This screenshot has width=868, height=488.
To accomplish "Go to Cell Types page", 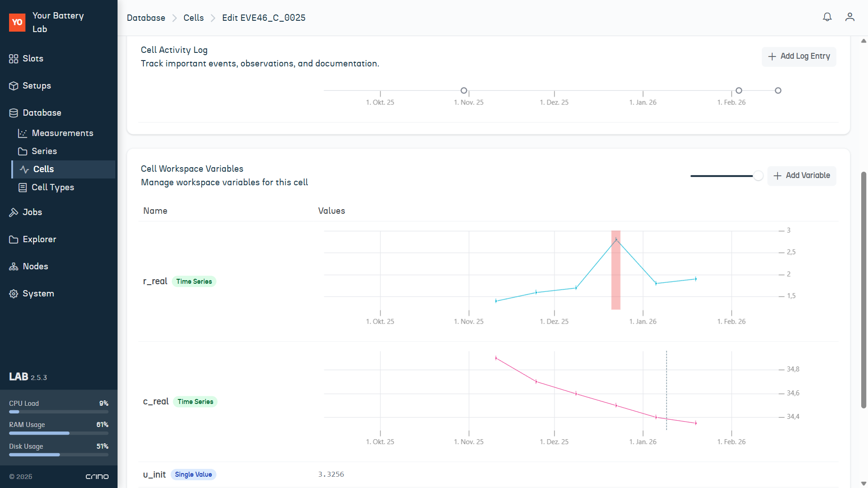I will point(52,188).
